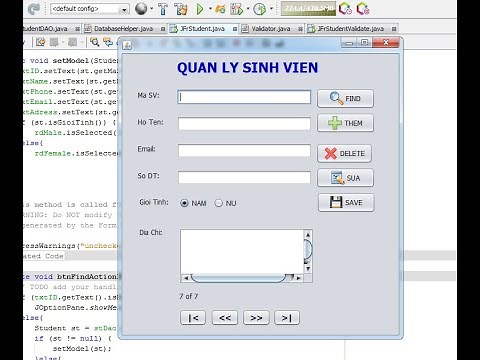
Task: Click the Email text field
Action: [x=244, y=151]
